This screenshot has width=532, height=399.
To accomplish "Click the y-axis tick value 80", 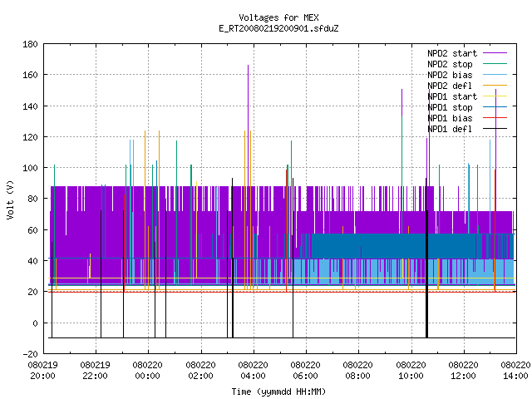I will (32, 199).
